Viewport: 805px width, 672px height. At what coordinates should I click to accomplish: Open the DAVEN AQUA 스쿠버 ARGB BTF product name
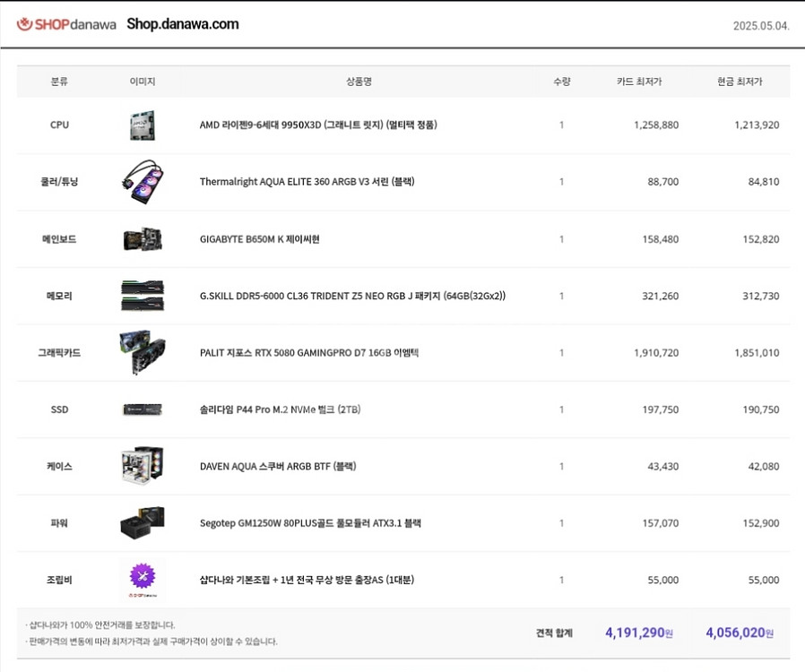point(278,466)
